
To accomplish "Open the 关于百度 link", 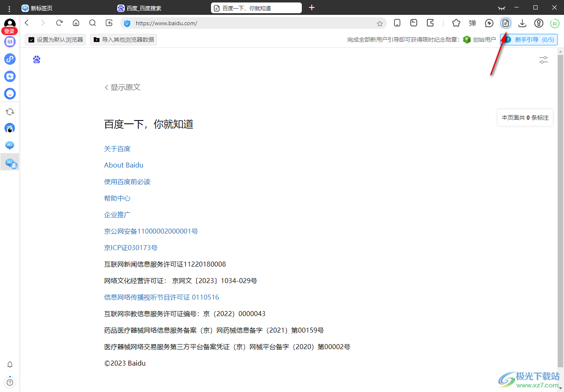I will pyautogui.click(x=117, y=149).
